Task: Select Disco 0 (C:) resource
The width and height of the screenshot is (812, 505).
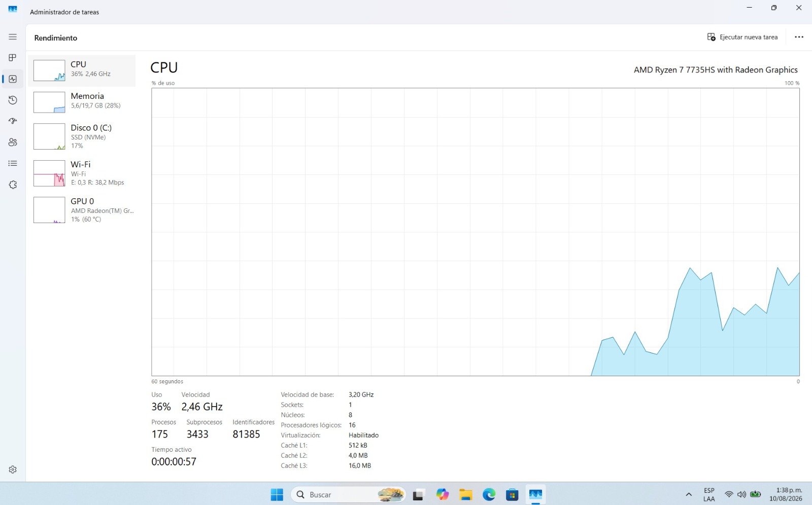Action: click(x=82, y=136)
